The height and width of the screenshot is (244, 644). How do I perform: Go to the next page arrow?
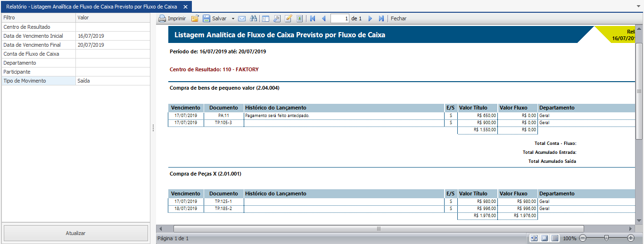370,19
